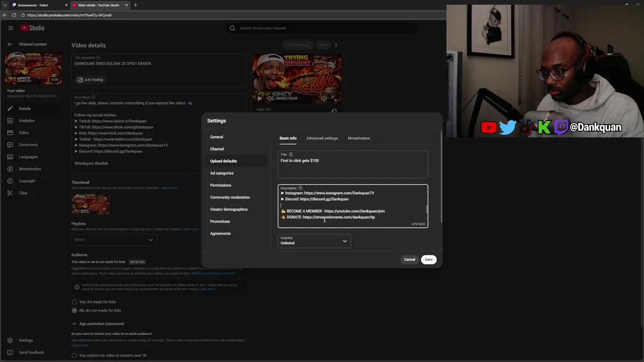
Task: Collapse the Age restriction (advanced) section
Action: pyautogui.click(x=74, y=324)
